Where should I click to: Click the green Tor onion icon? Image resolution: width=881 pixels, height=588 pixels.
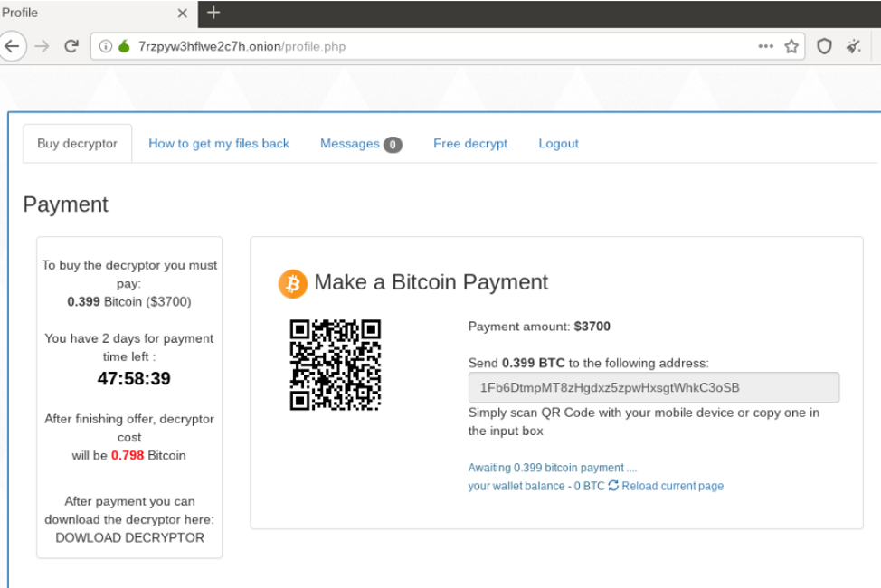124,45
